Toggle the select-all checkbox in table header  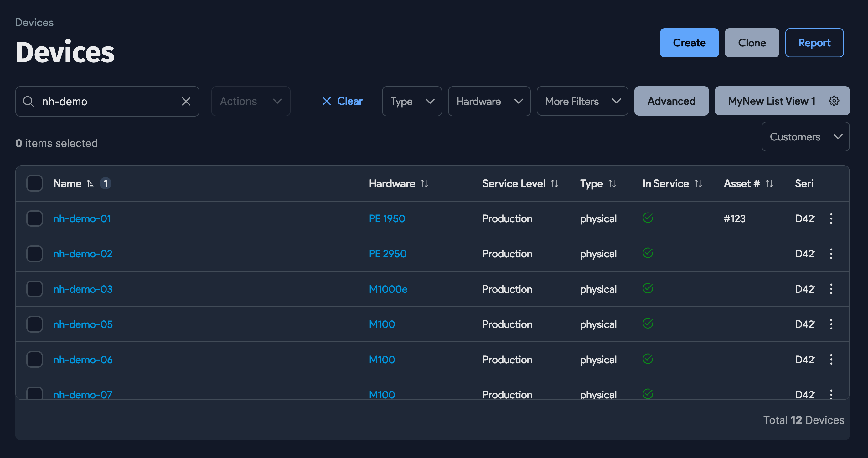click(x=34, y=183)
